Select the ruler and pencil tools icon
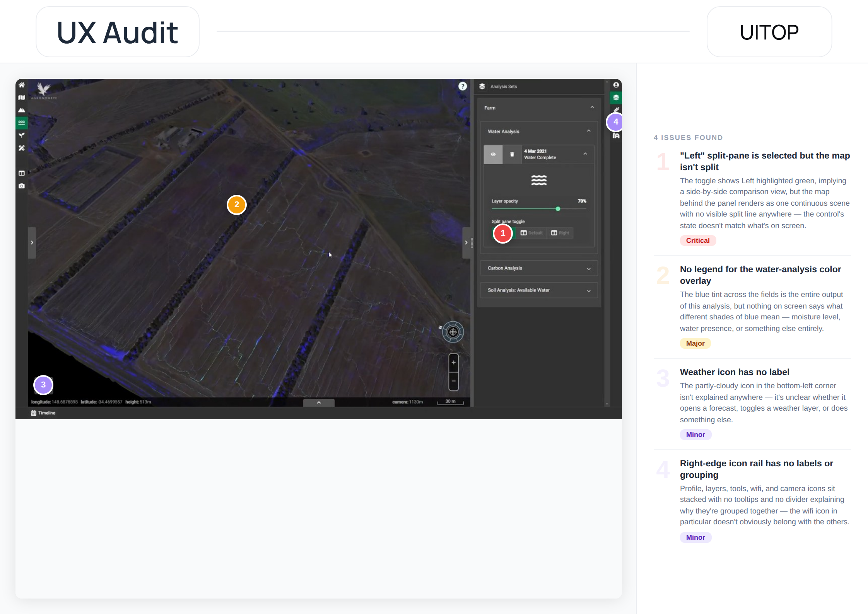The width and height of the screenshot is (868, 614). point(22,148)
